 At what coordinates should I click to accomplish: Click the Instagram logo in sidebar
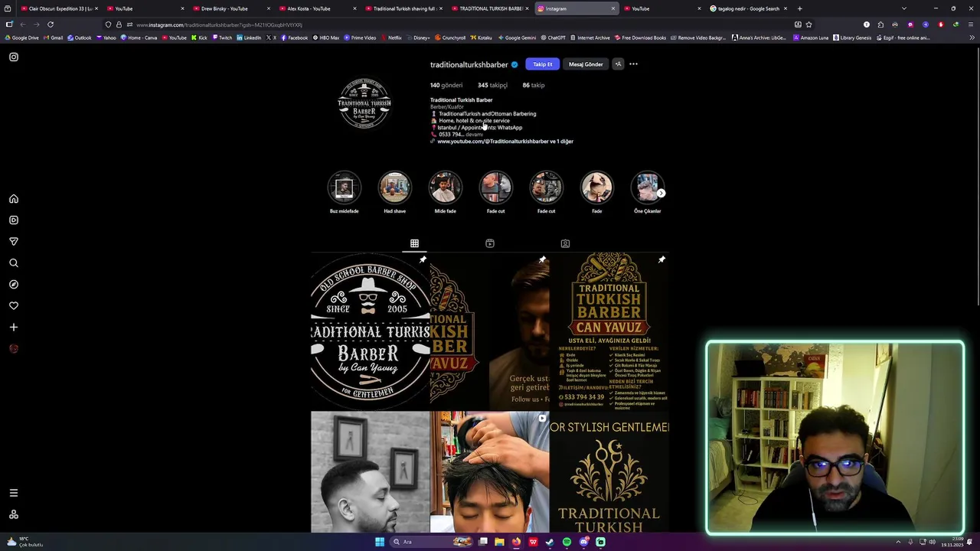[x=14, y=57]
